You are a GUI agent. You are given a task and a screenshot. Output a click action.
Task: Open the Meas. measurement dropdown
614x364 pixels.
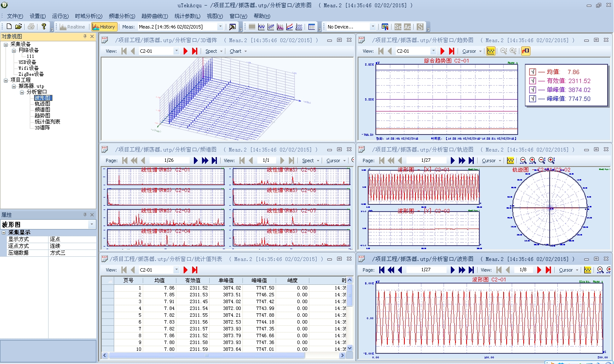click(x=220, y=27)
